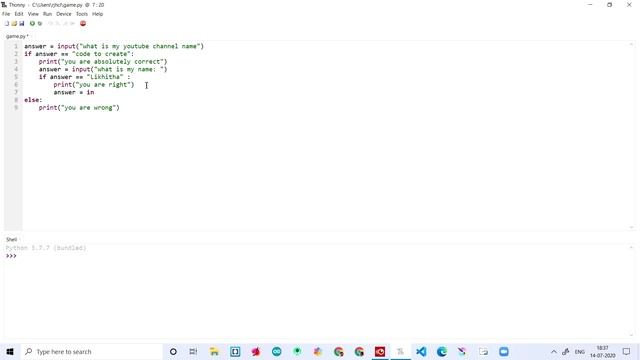Screen dimensions: 640x360
Task: Stop the program with red stop icon
Action: 83,24
